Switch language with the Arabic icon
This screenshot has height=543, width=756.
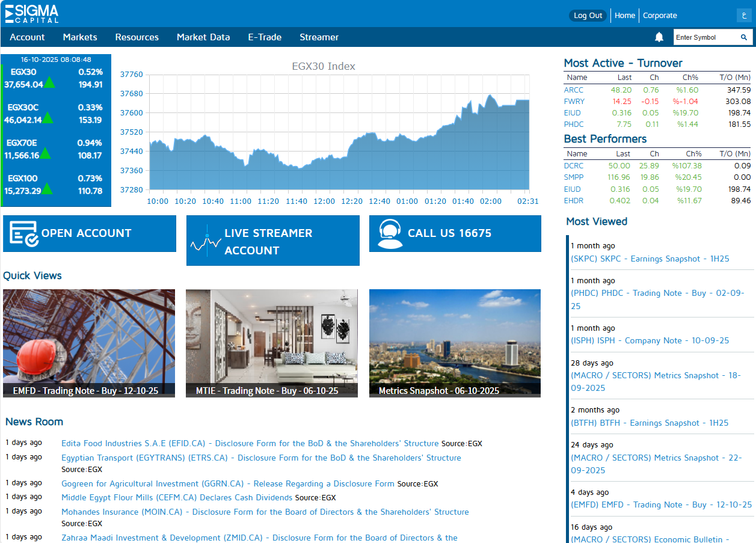pos(745,16)
